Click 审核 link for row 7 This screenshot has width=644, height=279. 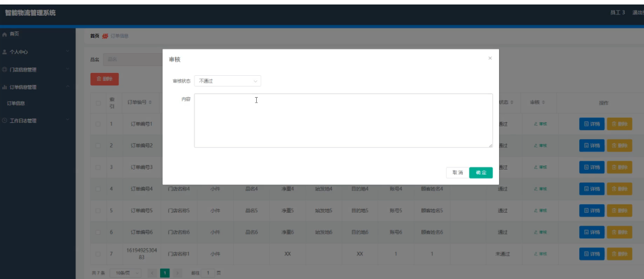pos(541,254)
